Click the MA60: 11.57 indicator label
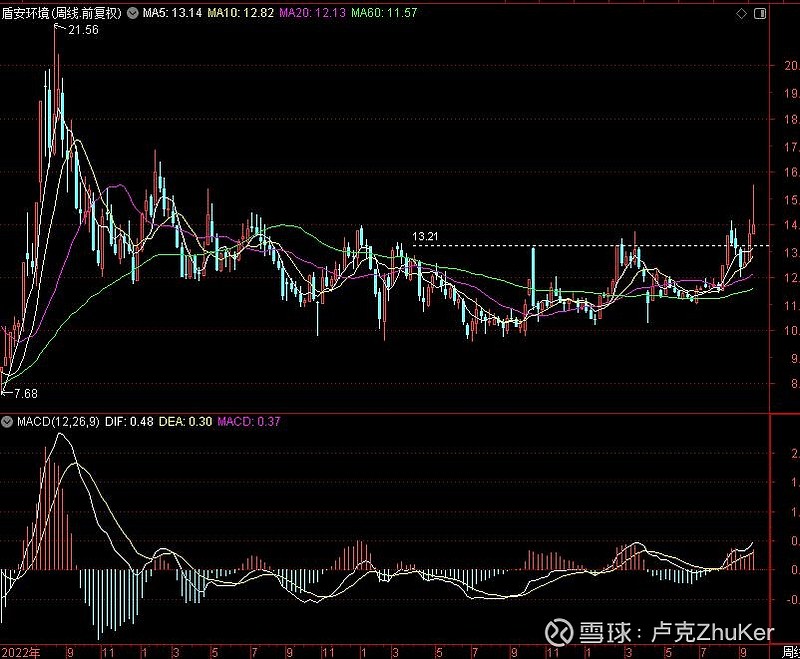The width and height of the screenshot is (800, 659). click(384, 13)
